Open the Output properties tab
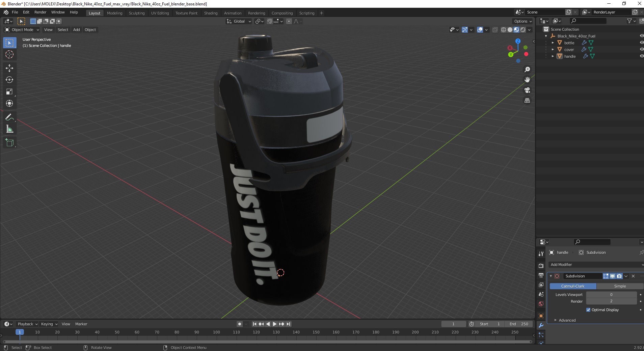 click(x=541, y=275)
